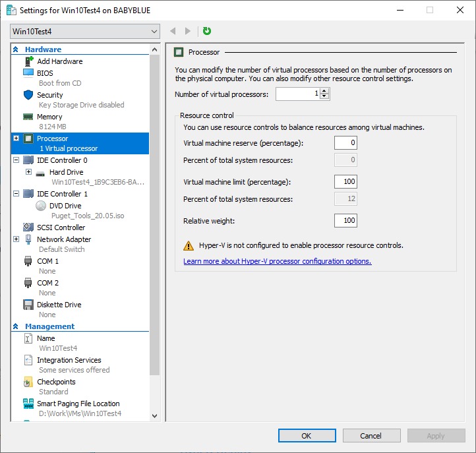Increase the number of virtual processors
The height and width of the screenshot is (453, 476).
[x=325, y=91]
